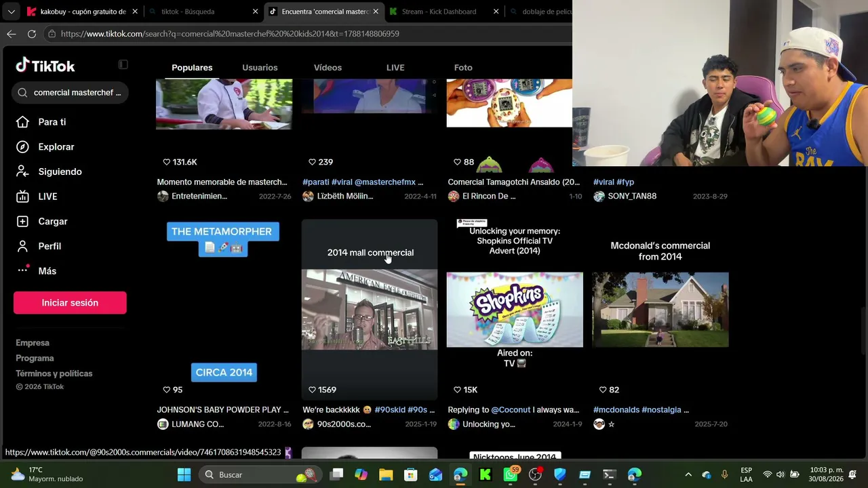Image resolution: width=868 pixels, height=488 pixels.
Task: Open Copilot from the taskbar
Action: coord(361,474)
